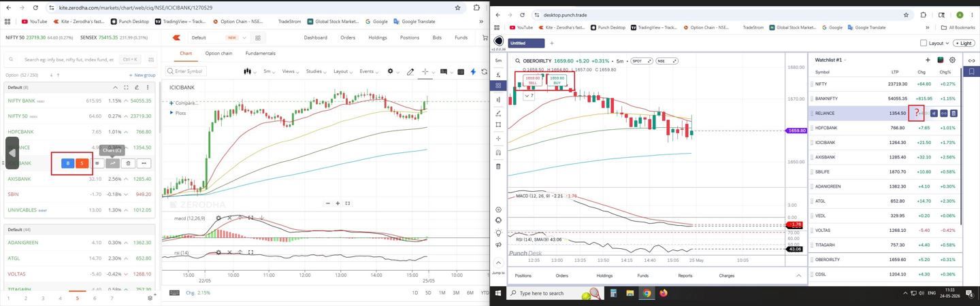Select the drawing pencil tool in Kite chart toolbar
980x306 pixels.
point(410,71)
